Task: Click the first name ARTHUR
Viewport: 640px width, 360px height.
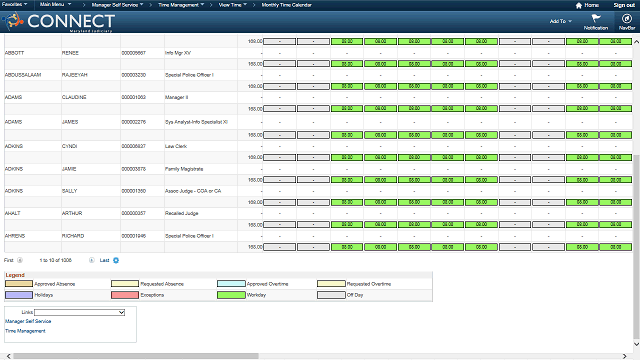Action: point(72,213)
